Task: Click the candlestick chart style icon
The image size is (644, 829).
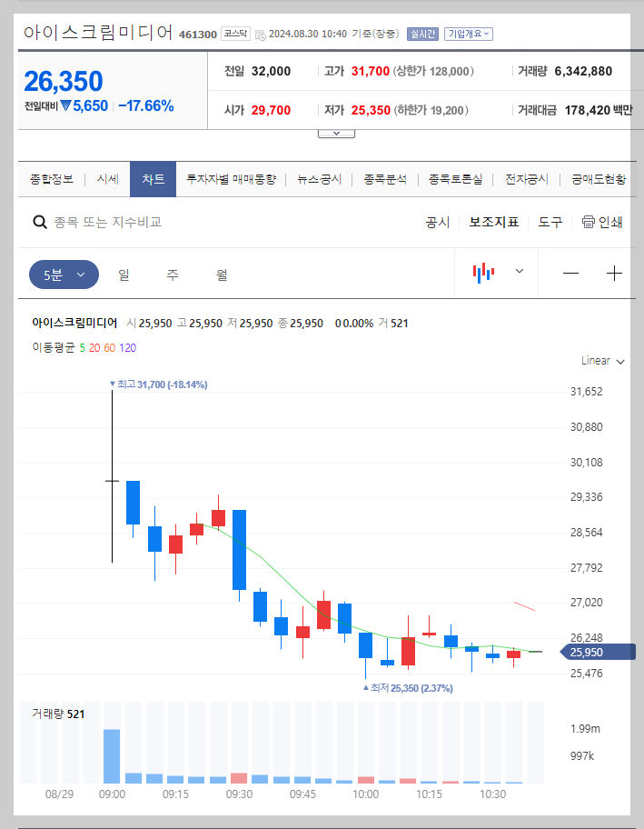Action: tap(483, 271)
